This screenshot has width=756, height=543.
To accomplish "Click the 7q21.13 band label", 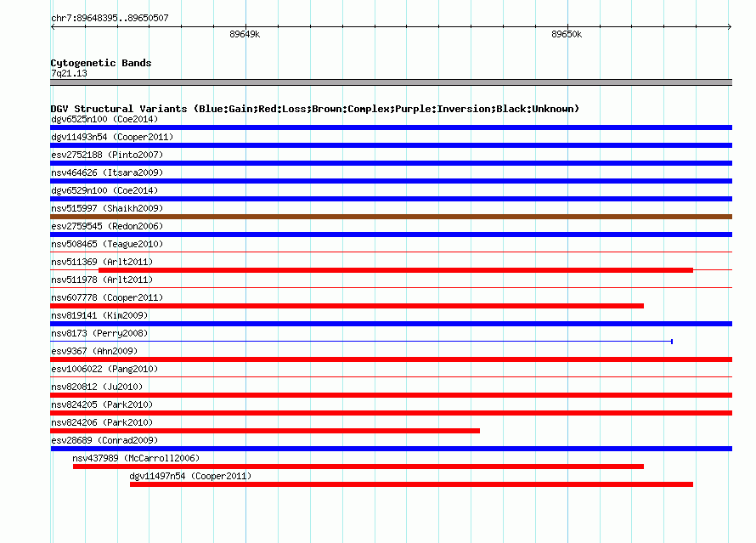I will [69, 73].
